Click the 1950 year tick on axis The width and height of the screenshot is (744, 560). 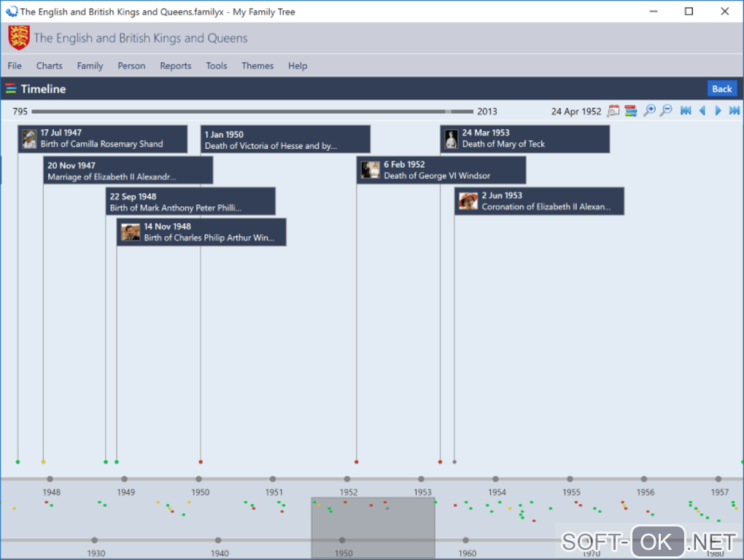[x=199, y=479]
